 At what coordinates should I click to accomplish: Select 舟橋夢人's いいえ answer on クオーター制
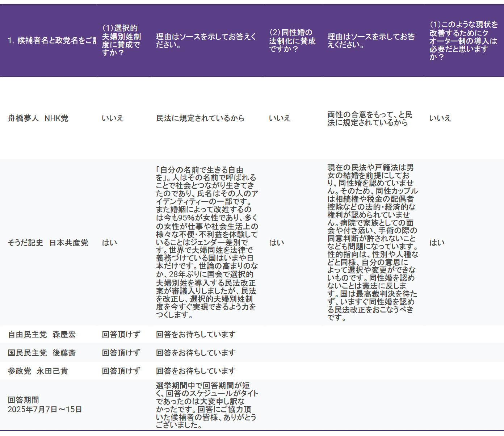point(440,118)
